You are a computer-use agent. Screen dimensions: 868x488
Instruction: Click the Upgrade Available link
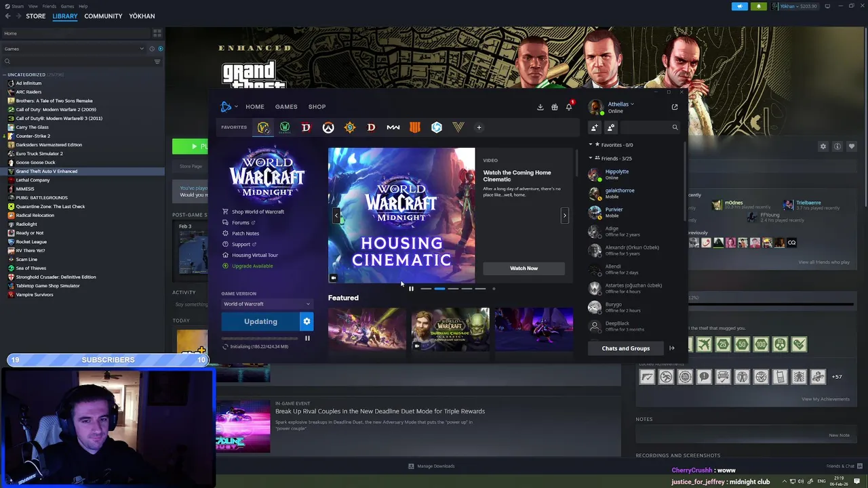pos(252,266)
